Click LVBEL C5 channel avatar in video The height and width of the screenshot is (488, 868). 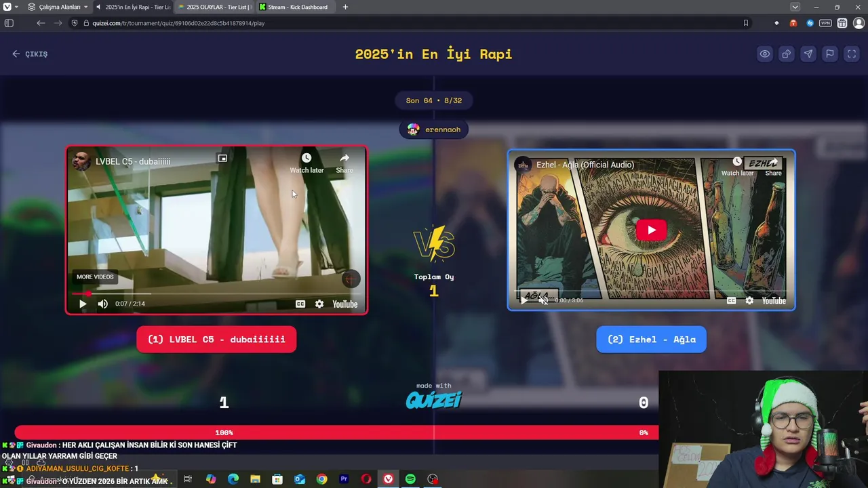81,161
